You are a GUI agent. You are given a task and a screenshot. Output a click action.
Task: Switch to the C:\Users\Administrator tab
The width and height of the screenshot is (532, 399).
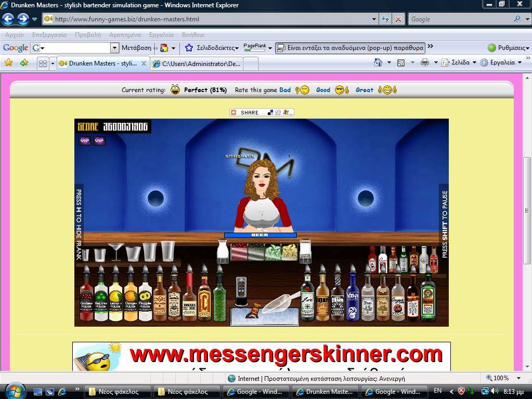coord(197,63)
